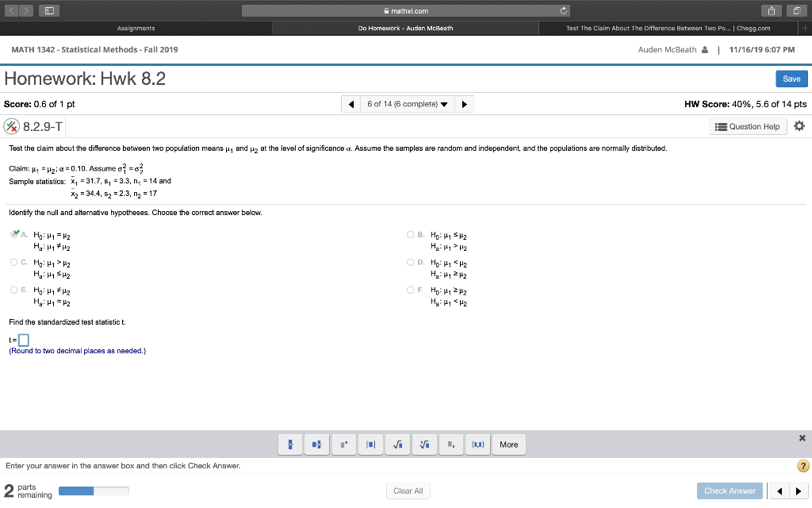This screenshot has height=508, width=812.
Task: Type in the test statistic t answer box
Action: [x=24, y=340]
